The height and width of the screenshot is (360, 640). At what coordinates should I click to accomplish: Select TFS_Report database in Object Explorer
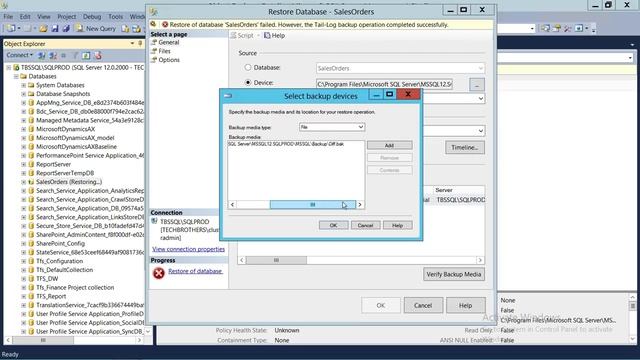point(51,296)
